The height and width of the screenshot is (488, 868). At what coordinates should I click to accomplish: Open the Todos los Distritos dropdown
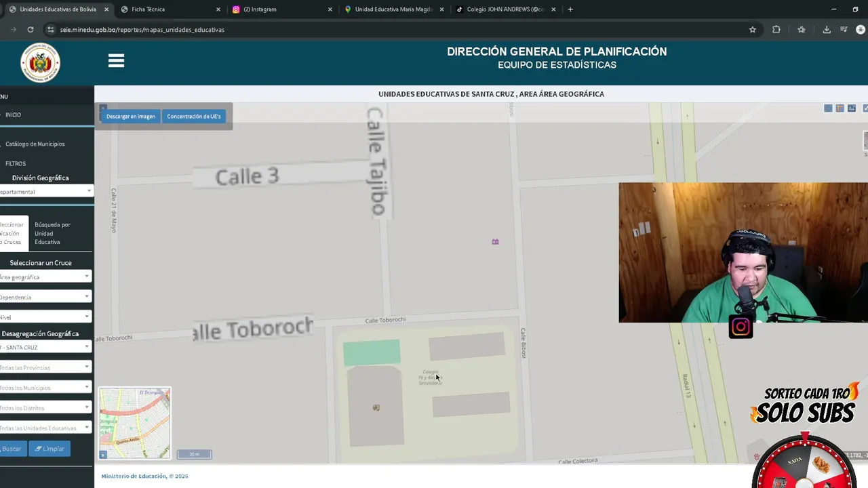coord(45,408)
